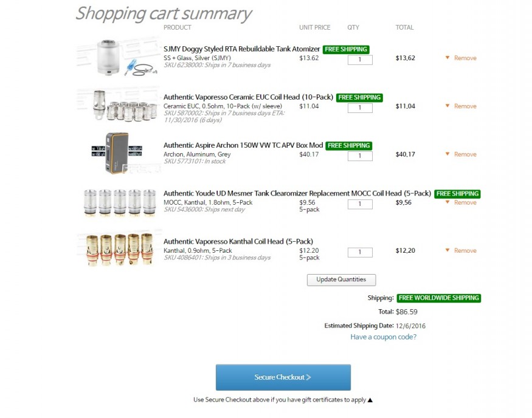Remove the Youde UD Mesmer Coil Head

[465, 202]
